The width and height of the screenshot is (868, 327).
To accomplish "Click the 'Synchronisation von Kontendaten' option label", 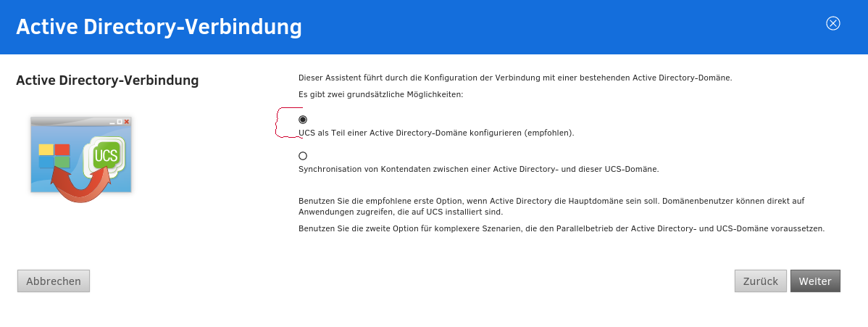I will (x=478, y=170).
